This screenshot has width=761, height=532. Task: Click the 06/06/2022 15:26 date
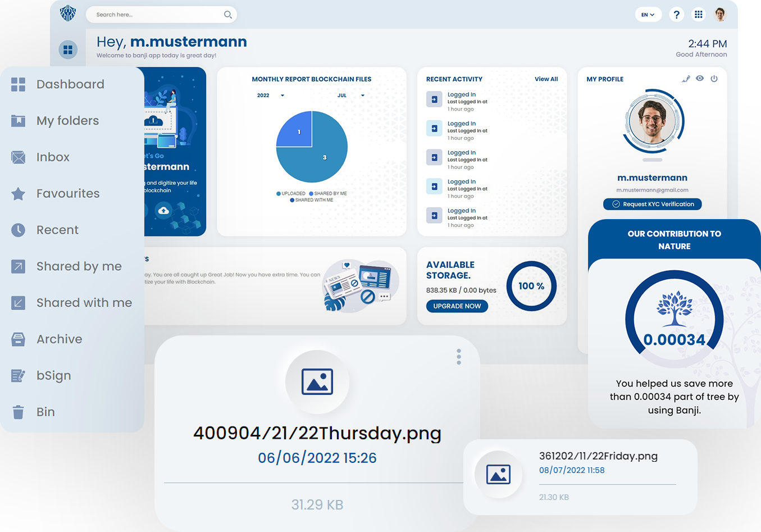[317, 458]
